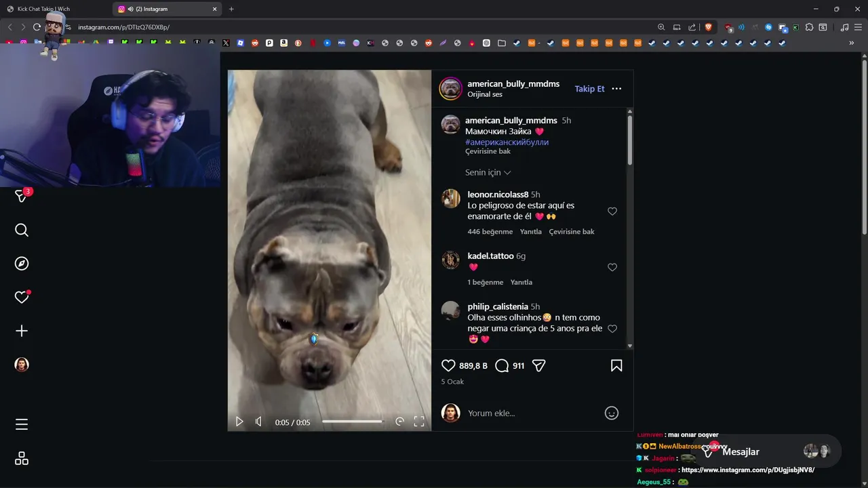Save post with bookmark icon
Viewport: 868px width, 488px height.
[x=616, y=365]
